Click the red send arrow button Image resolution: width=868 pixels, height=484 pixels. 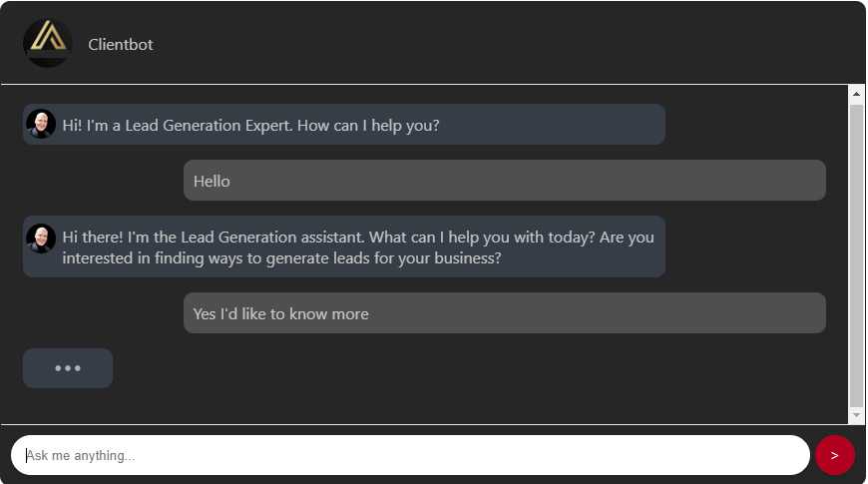click(x=834, y=455)
